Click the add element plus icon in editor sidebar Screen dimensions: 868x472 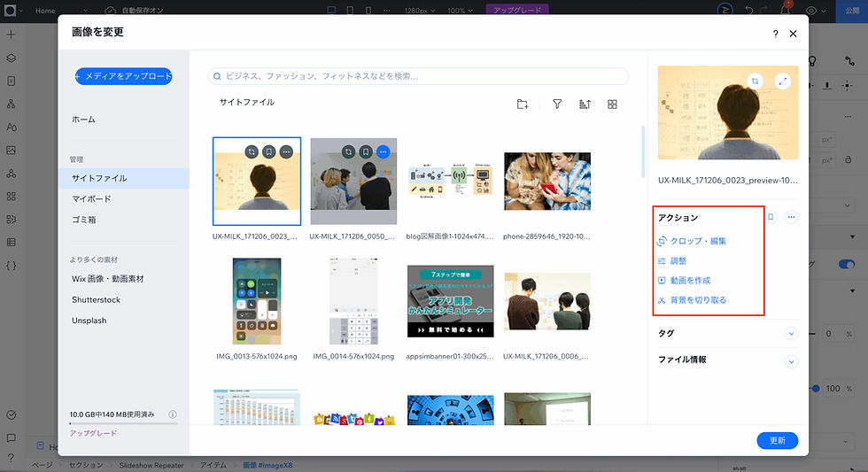(11, 35)
